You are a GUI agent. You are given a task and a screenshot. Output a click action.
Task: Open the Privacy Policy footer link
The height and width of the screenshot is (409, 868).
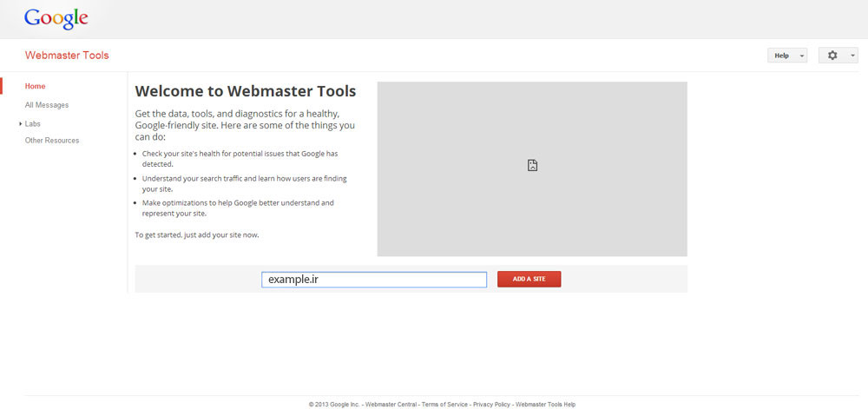pos(491,405)
